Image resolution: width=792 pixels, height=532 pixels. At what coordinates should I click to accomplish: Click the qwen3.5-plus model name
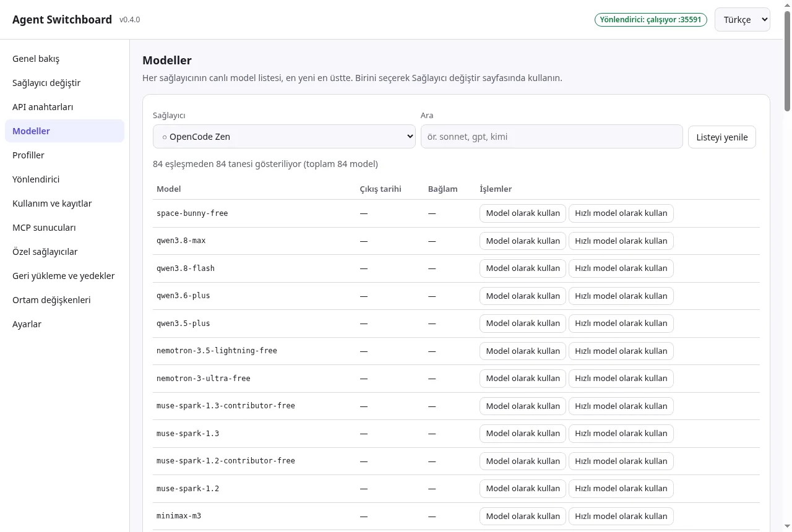183,324
